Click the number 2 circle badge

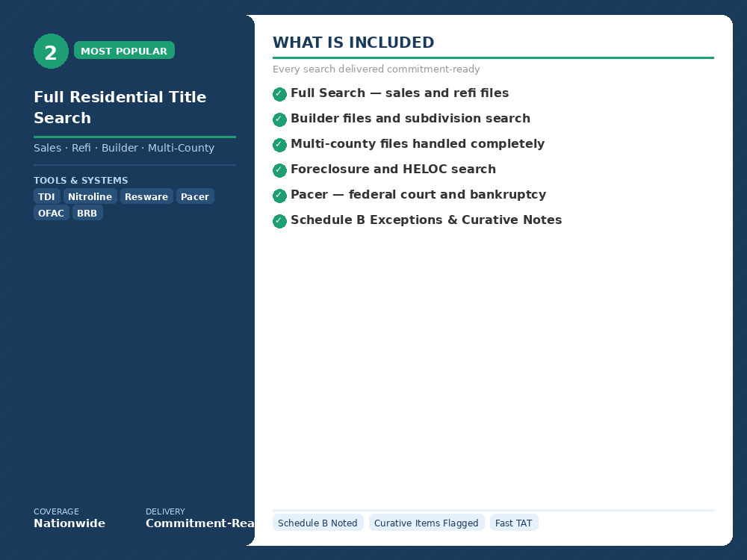(x=51, y=51)
